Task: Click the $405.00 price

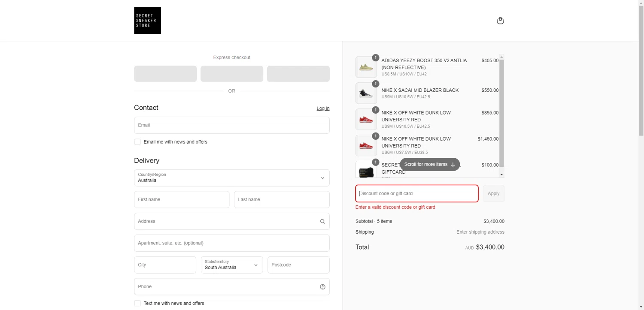Action: 490,60
